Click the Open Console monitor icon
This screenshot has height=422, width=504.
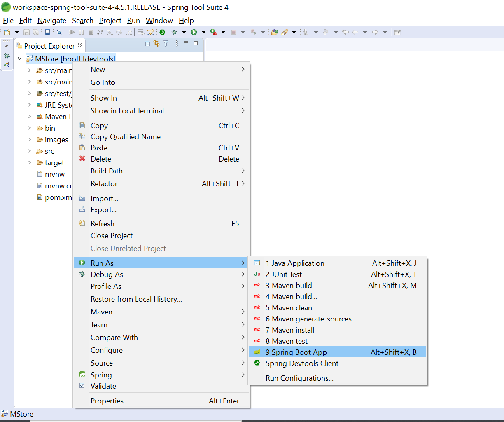coord(47,32)
